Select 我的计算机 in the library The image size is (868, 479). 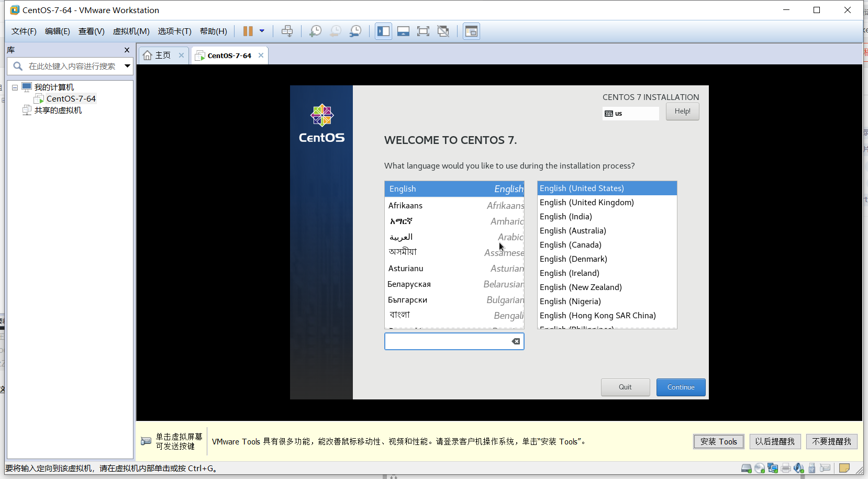pyautogui.click(x=54, y=87)
